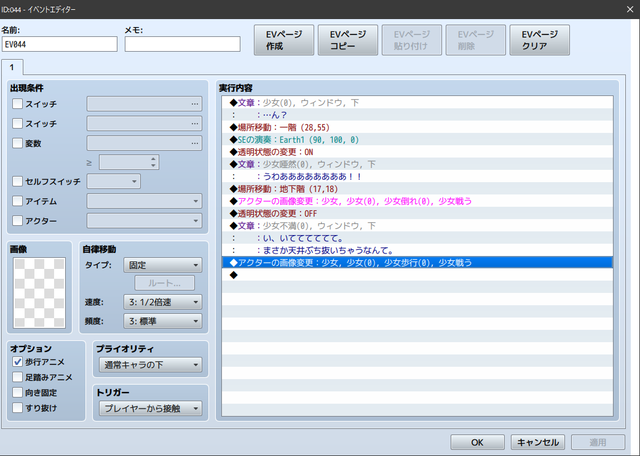Open the 変数 selector field
This screenshot has width=640, height=456.
pos(144,143)
